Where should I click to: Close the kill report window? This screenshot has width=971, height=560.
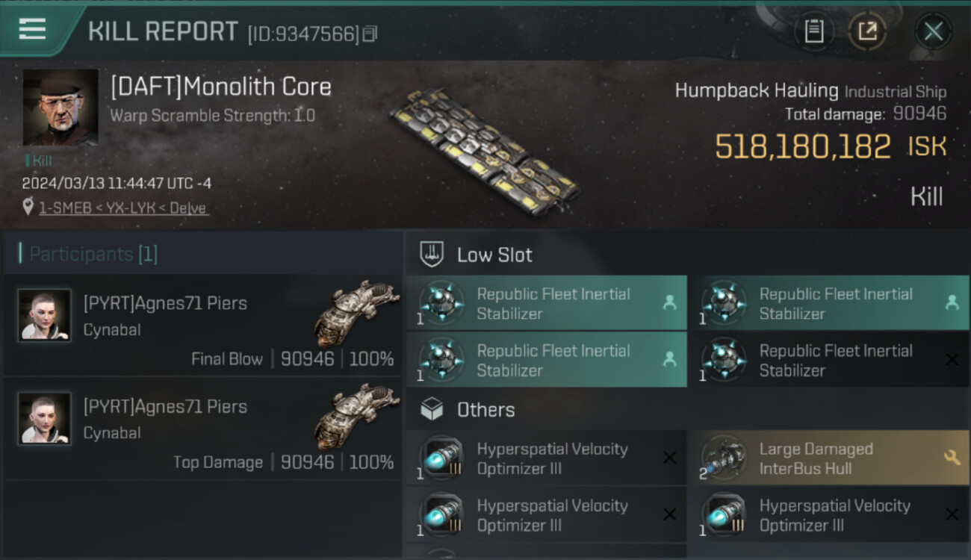(933, 31)
